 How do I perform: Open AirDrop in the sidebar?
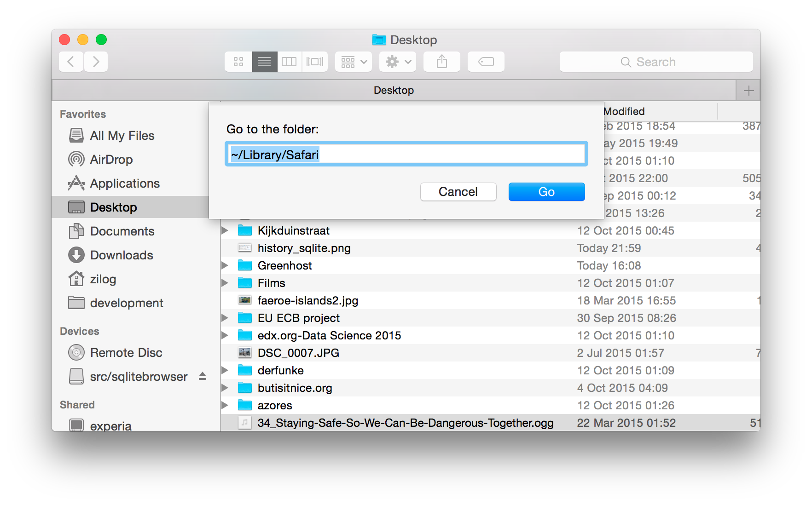pyautogui.click(x=111, y=160)
